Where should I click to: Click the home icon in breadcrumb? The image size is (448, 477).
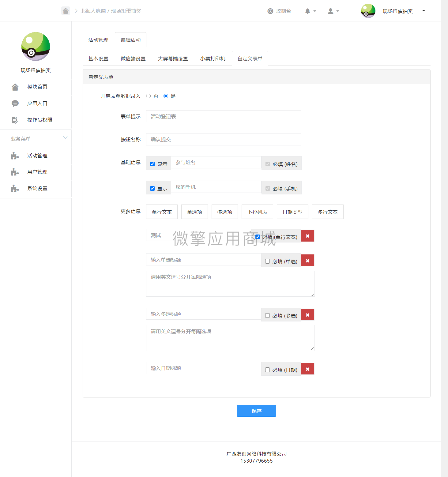pyautogui.click(x=66, y=11)
